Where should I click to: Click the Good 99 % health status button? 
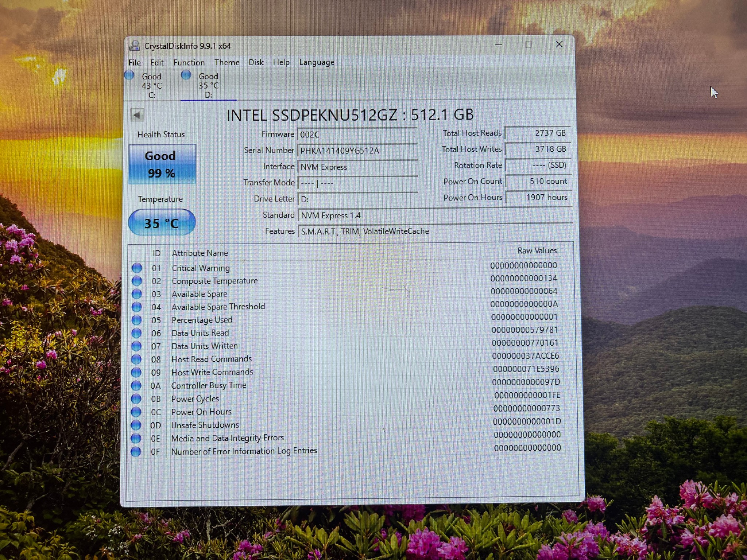[162, 164]
